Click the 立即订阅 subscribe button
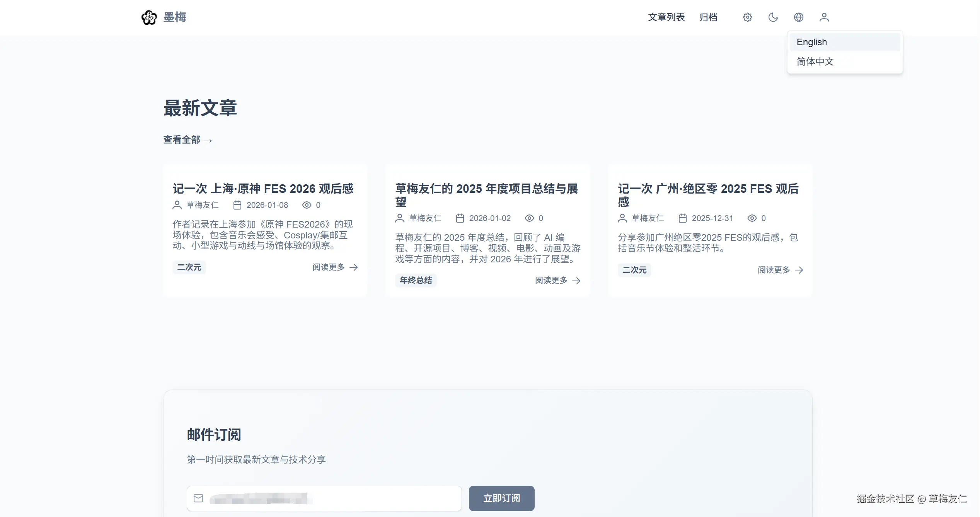This screenshot has height=517, width=980. click(x=501, y=498)
